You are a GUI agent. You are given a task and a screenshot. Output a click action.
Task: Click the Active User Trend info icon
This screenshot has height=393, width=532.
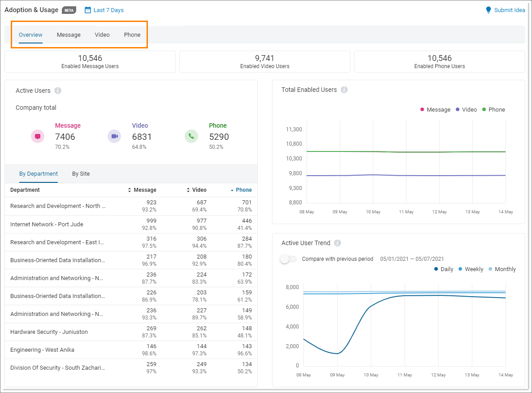[x=337, y=243]
